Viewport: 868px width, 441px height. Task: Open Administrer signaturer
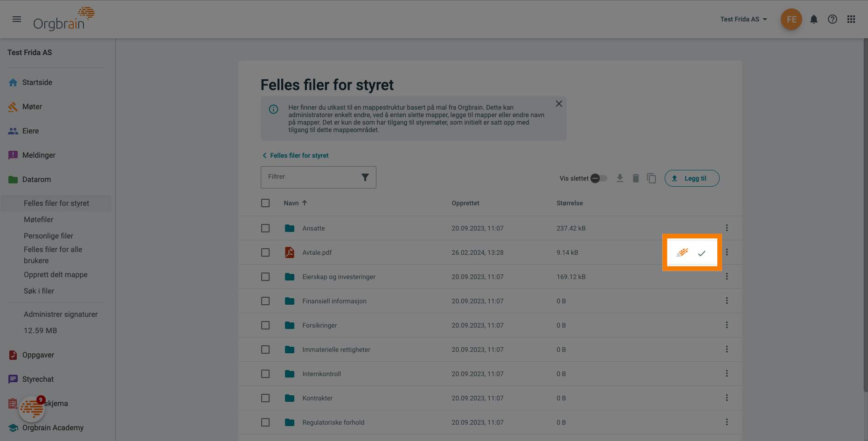61,314
